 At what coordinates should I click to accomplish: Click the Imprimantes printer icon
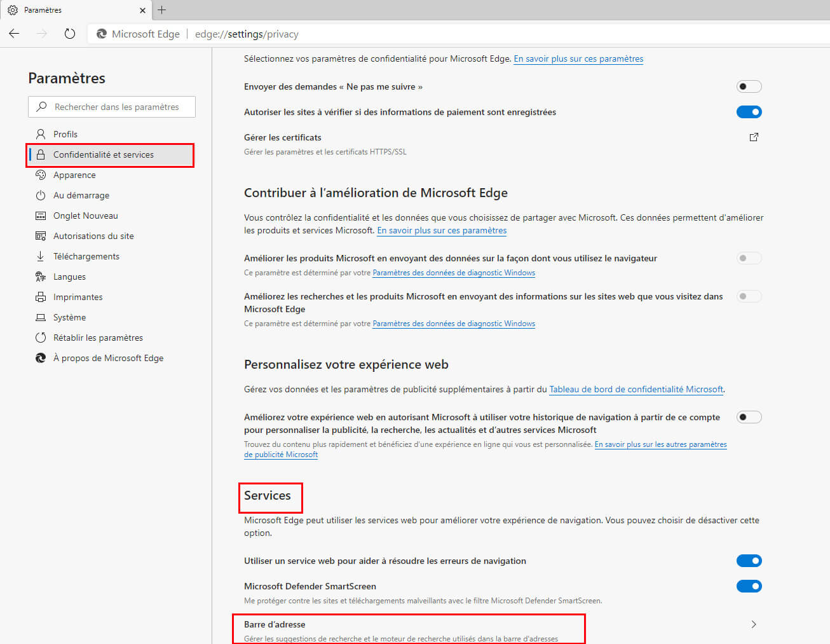pyautogui.click(x=41, y=297)
